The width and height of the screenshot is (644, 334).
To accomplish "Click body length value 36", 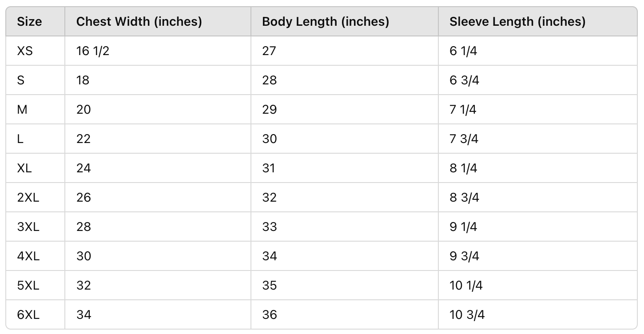I will pos(270,315).
